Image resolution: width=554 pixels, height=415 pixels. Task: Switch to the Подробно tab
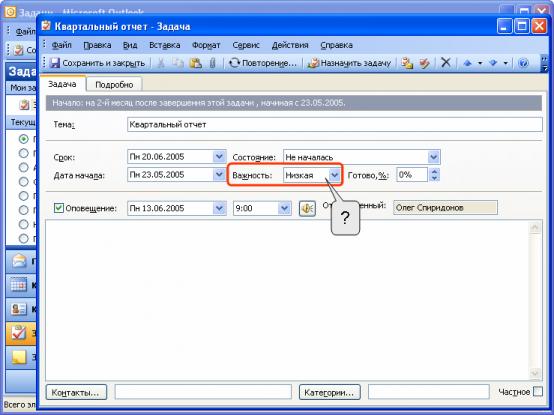pyautogui.click(x=114, y=85)
